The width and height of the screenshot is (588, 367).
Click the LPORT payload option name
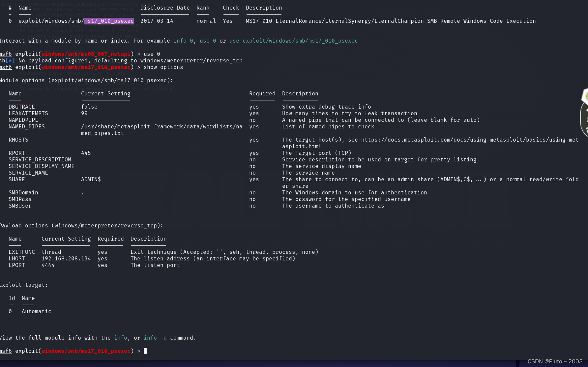coord(17,265)
